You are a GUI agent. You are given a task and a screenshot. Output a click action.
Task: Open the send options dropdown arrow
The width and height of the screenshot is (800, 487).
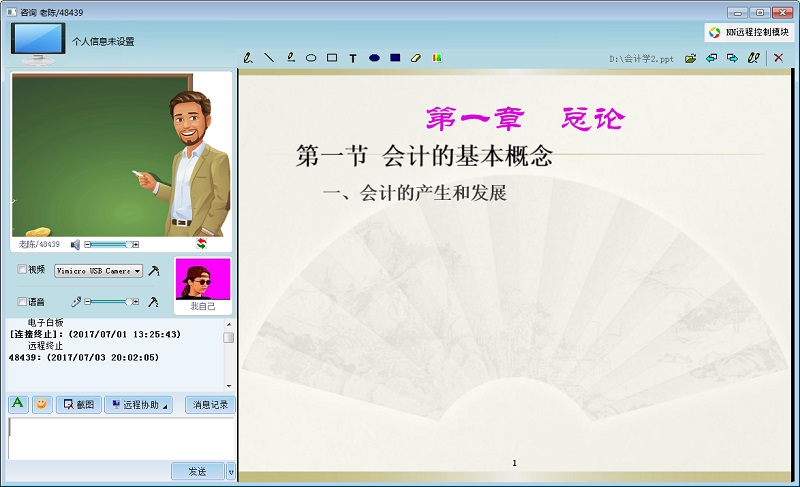coord(231,472)
